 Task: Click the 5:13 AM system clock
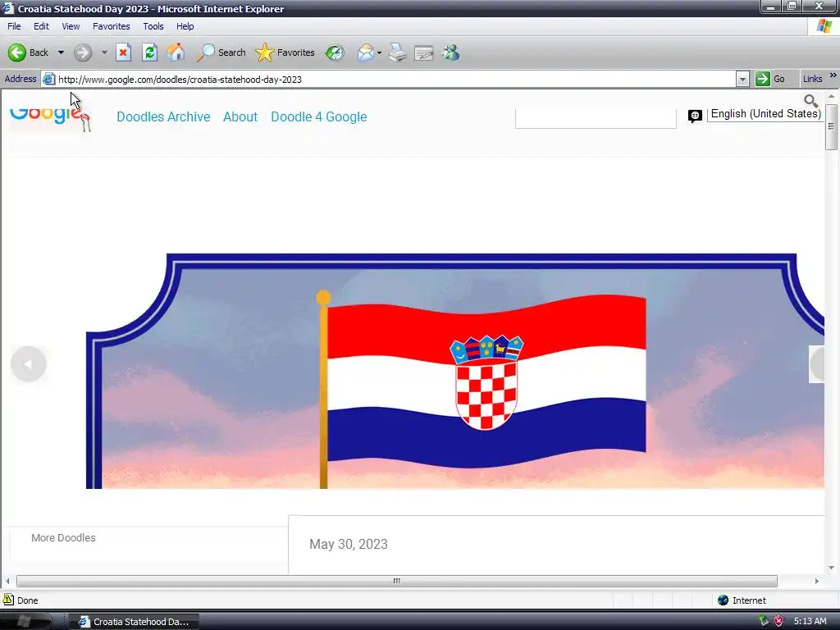(x=810, y=622)
